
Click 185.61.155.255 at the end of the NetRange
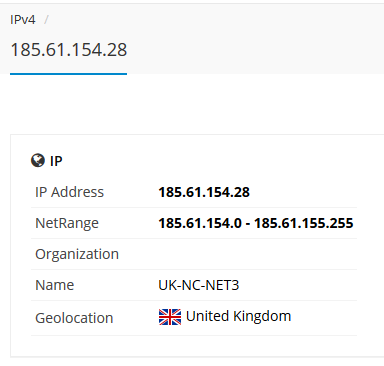tap(304, 223)
